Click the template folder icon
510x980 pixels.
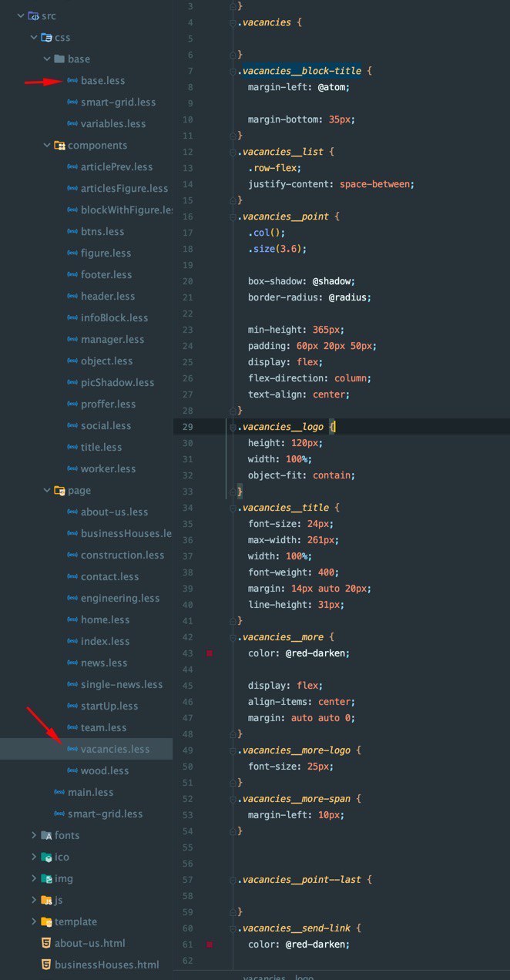click(x=46, y=921)
